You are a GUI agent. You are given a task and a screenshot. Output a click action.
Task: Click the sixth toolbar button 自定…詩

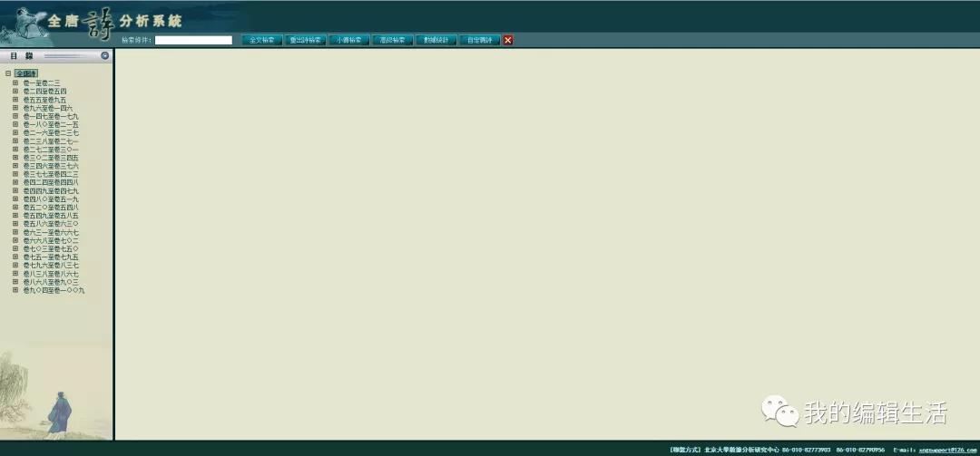point(480,40)
